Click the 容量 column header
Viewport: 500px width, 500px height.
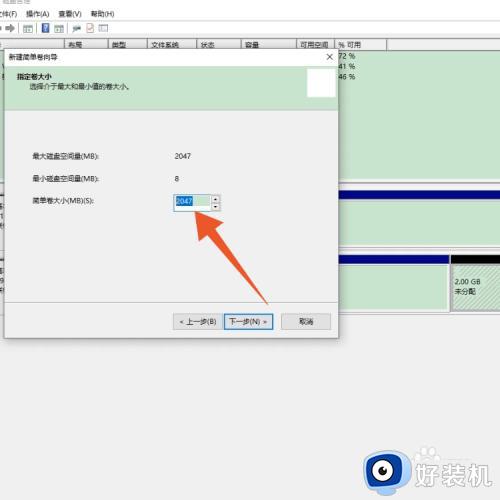[x=269, y=44]
